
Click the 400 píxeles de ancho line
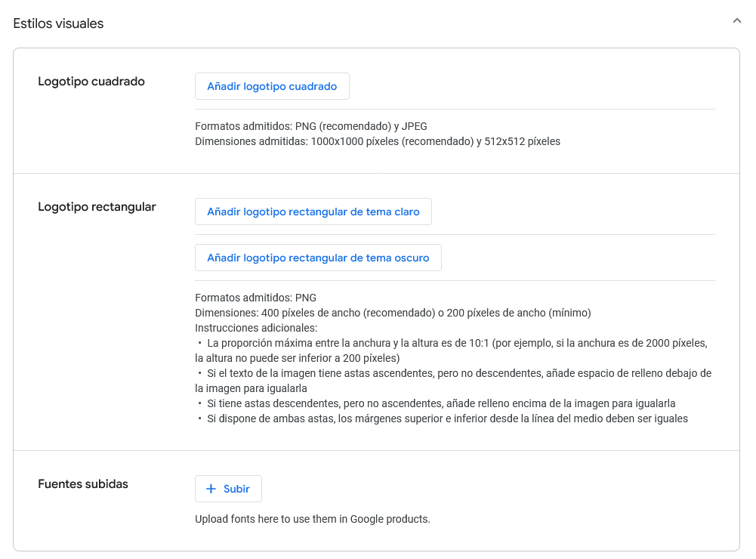pos(393,313)
